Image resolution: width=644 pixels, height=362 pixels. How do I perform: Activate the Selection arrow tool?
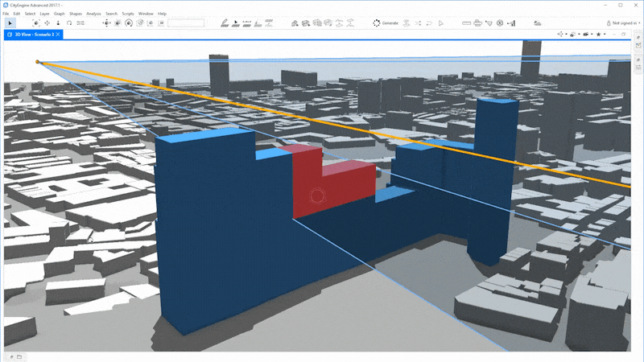tap(10, 23)
